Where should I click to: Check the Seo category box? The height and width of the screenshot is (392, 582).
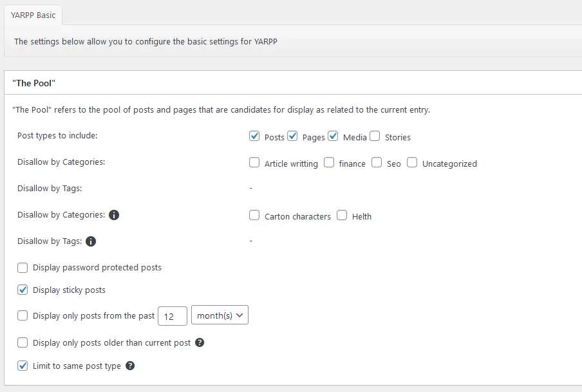[377, 163]
